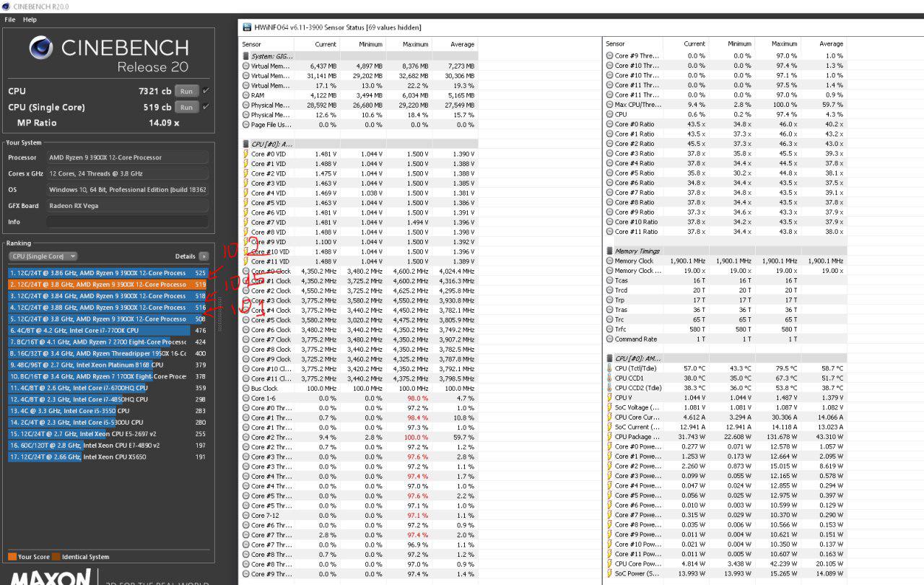This screenshot has width=924, height=585.
Task: Click the empty Info field
Action: [127, 222]
